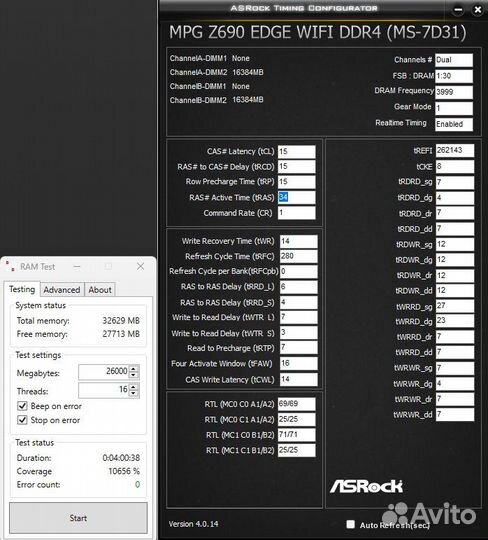
Task: Click the tREFI value field
Action: click(455, 150)
